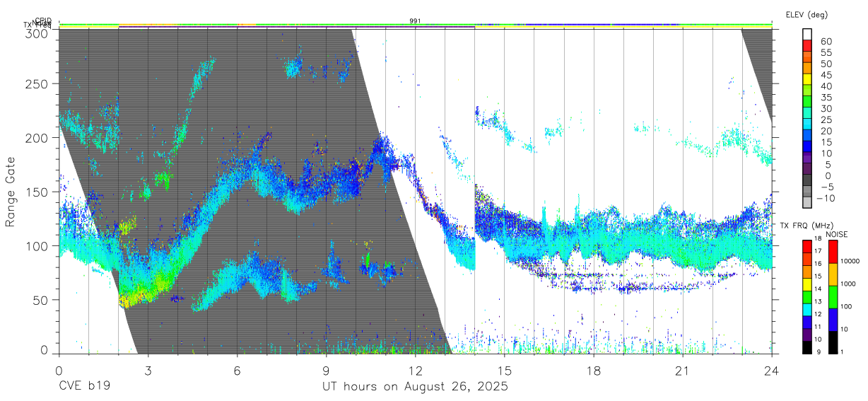868x401 pixels.
Task: Click the orange segment of the top TX frequency bar
Action: tap(148, 25)
